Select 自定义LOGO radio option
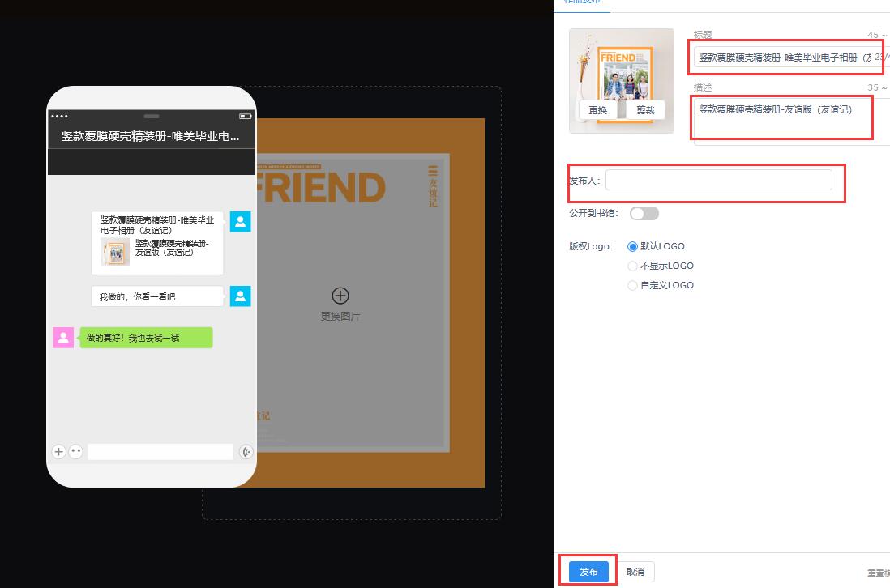The width and height of the screenshot is (890, 588). coord(632,285)
